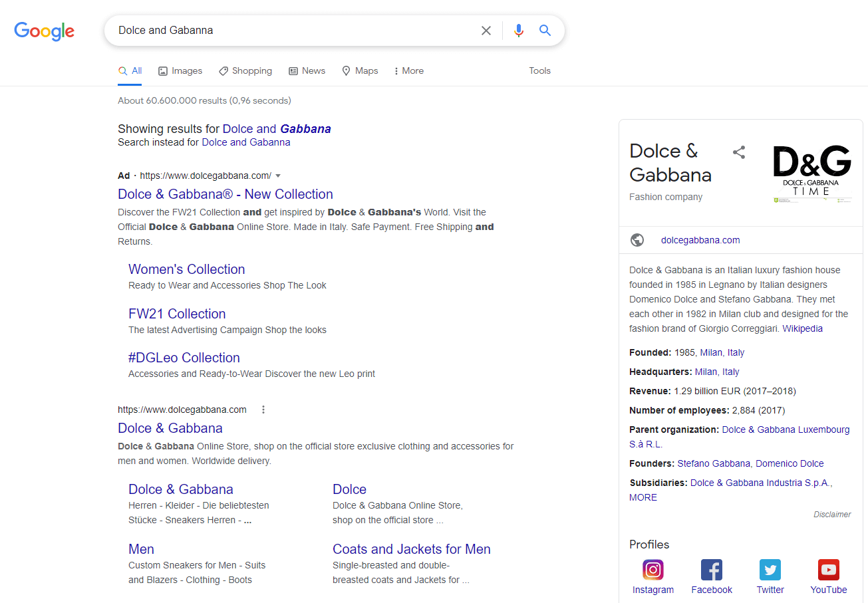Click Milan in the Headquarters row
Viewport: 868px width, 603px height.
[706, 372]
